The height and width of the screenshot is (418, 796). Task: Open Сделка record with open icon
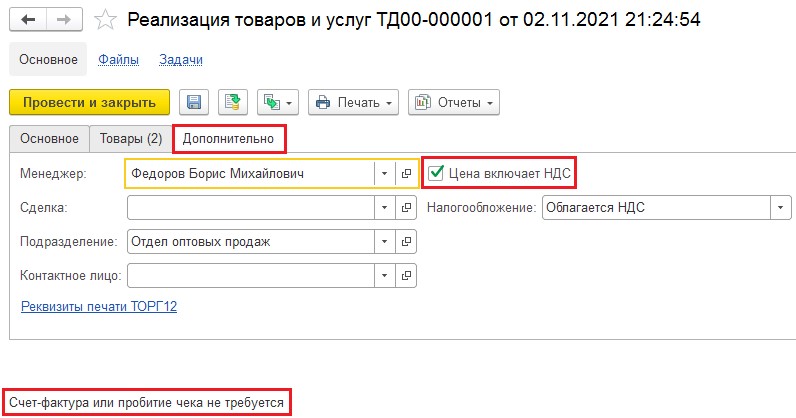coord(406,208)
